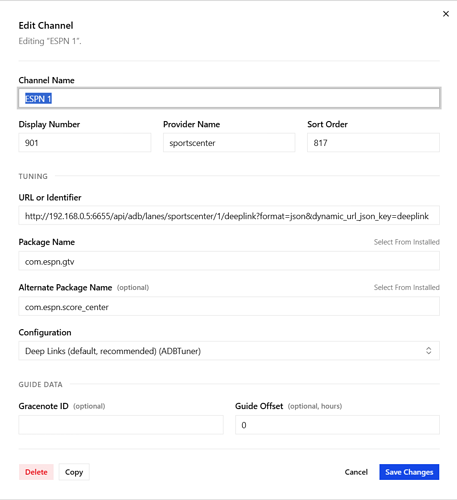Click the Gracenote ID field
This screenshot has width=457, height=500.
pos(121,425)
